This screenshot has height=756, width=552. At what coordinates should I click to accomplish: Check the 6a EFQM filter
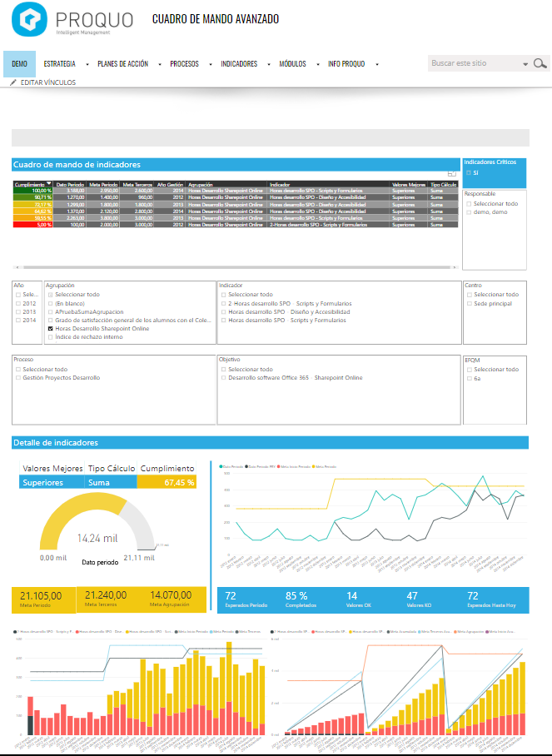pos(470,379)
